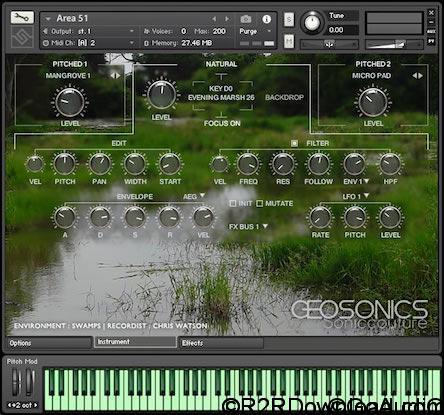Viewport: 444px width, 415px height.
Task: Toggle the Focus On button
Action: tap(222, 123)
